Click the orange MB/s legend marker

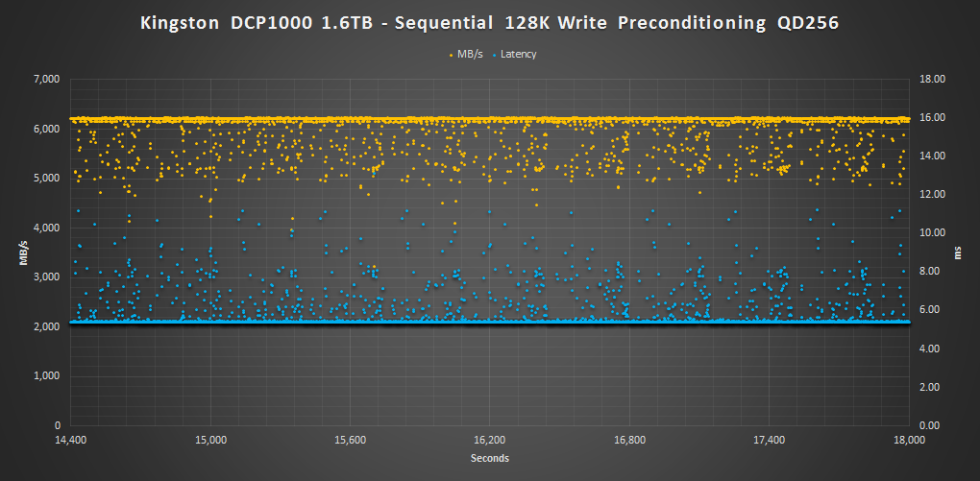coord(453,55)
